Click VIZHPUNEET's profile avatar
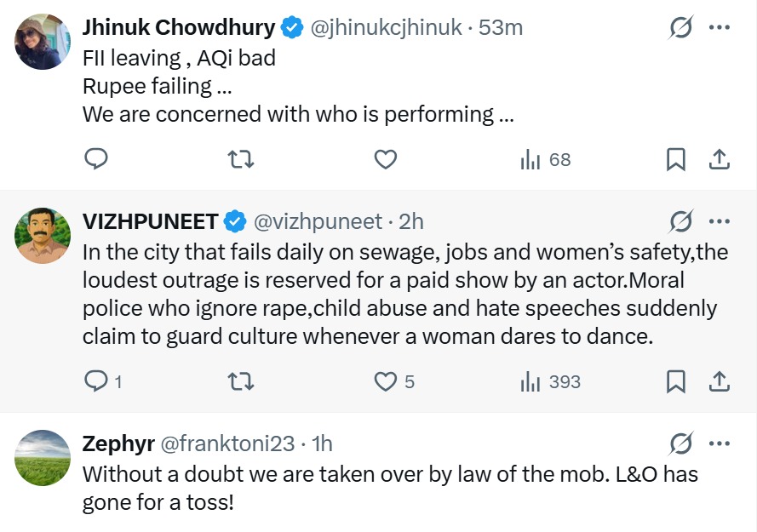 (x=43, y=236)
